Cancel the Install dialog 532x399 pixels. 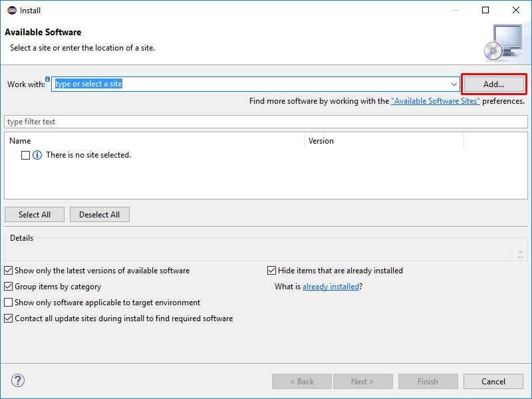click(x=493, y=382)
